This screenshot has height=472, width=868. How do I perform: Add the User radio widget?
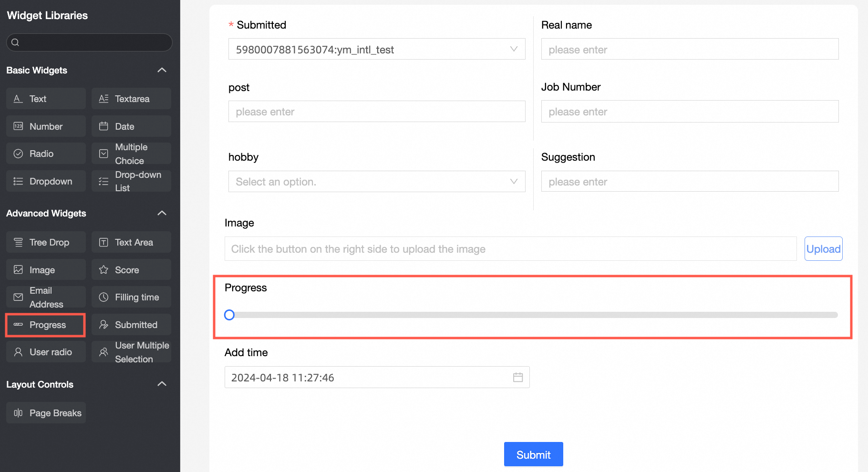coord(46,352)
